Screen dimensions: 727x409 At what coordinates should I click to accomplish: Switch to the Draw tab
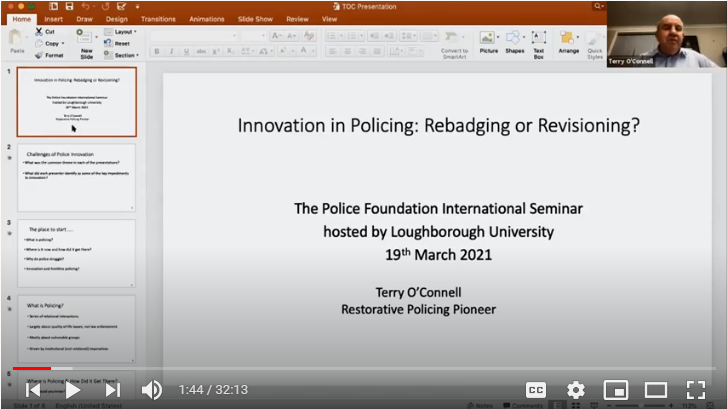[x=84, y=19]
